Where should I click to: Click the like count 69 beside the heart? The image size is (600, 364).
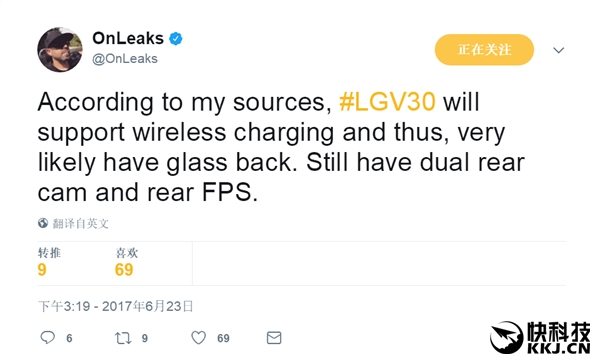(x=223, y=338)
